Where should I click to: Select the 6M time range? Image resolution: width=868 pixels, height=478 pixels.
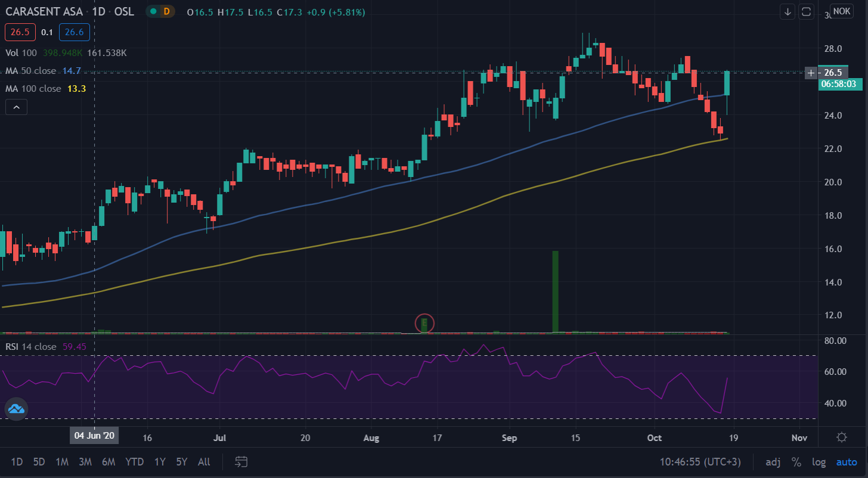(108, 462)
